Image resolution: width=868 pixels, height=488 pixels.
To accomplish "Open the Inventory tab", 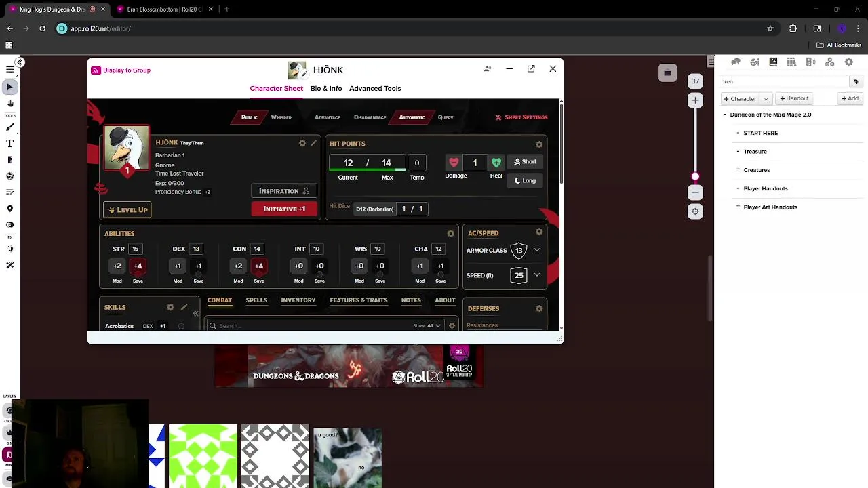I will tap(298, 300).
